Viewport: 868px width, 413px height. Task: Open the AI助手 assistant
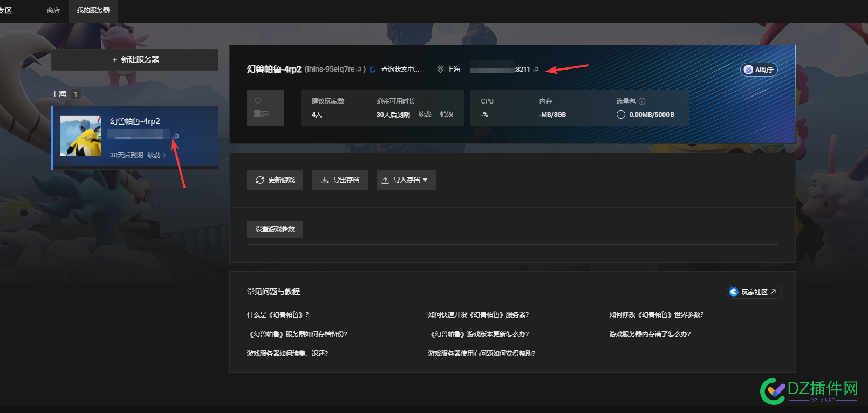(759, 70)
